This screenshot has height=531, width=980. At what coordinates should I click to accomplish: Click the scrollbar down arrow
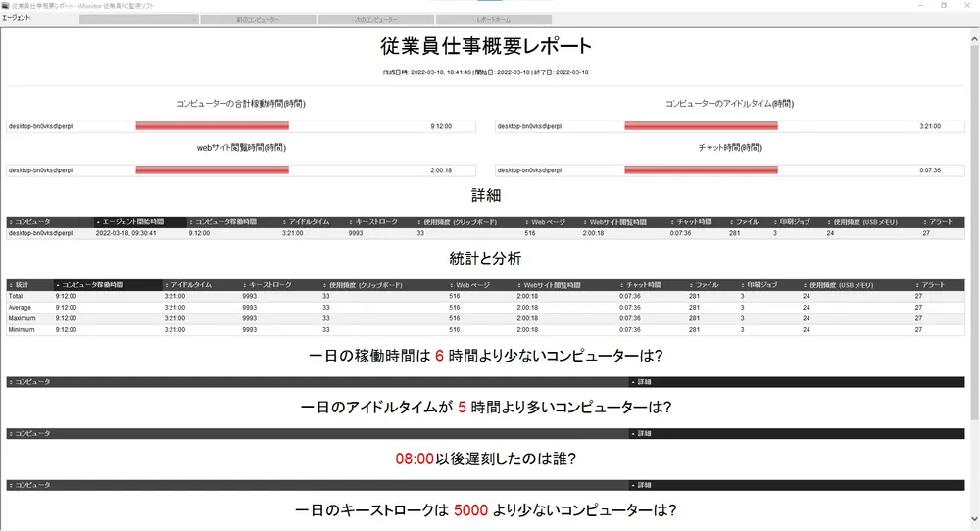pyautogui.click(x=974, y=519)
